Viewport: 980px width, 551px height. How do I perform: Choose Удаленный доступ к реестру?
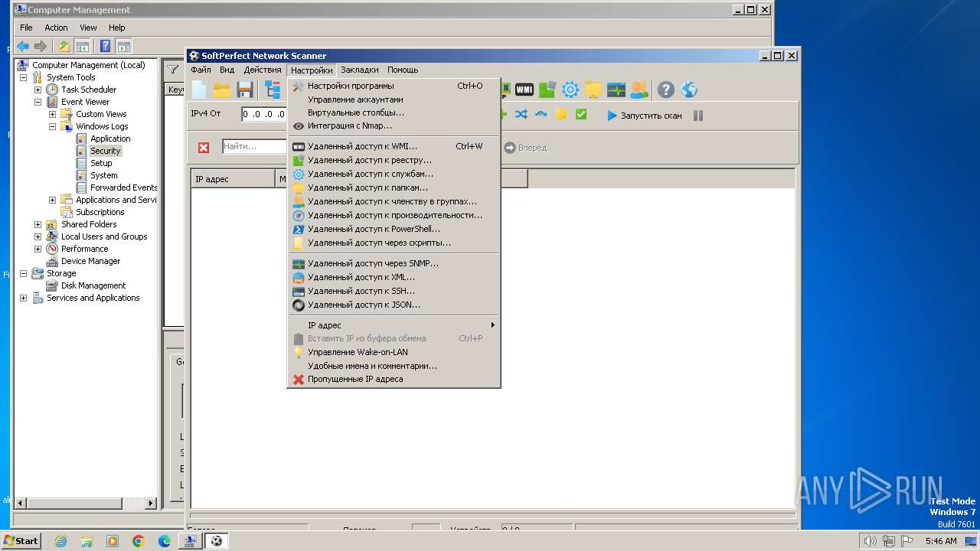coord(394,160)
